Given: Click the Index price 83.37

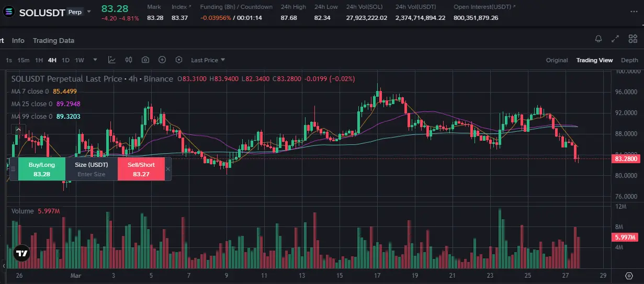Looking at the screenshot, I should point(179,18).
